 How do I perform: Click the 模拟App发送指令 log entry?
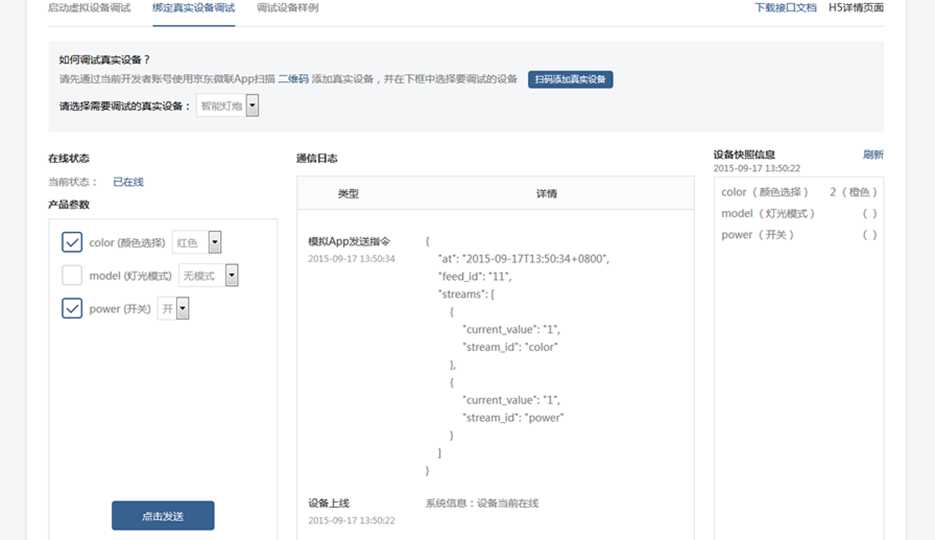coord(349,241)
